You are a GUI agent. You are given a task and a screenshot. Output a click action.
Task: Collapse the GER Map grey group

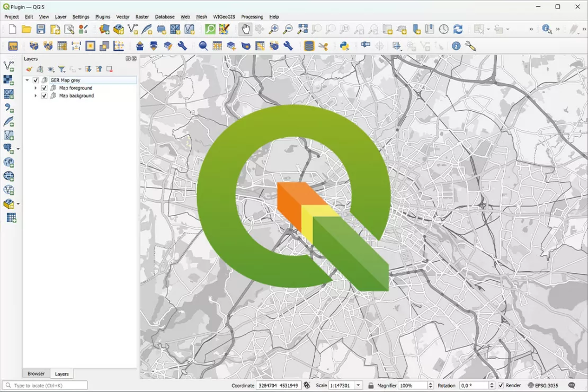click(x=28, y=79)
